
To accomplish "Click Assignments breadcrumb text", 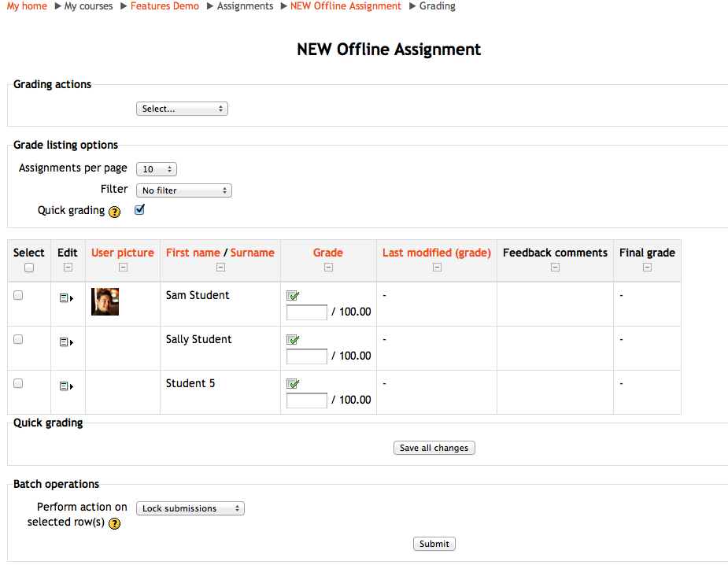I will coord(245,6).
